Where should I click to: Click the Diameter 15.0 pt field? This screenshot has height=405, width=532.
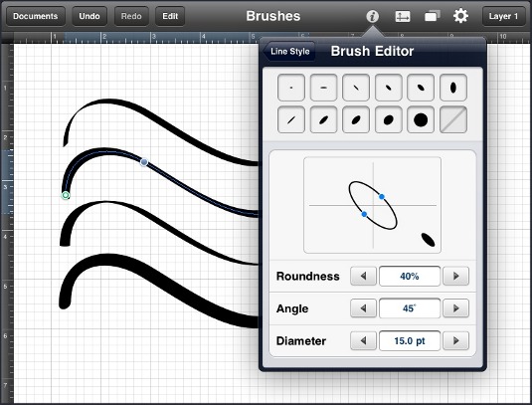[410, 340]
